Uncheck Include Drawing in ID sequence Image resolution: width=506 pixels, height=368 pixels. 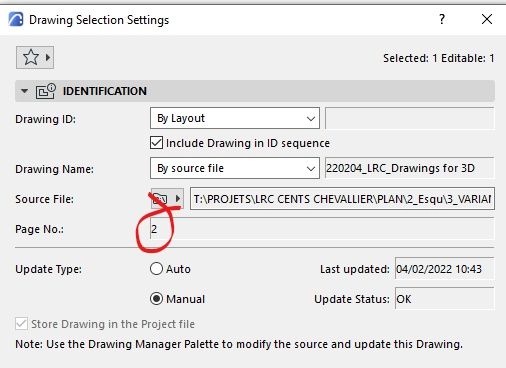[156, 143]
